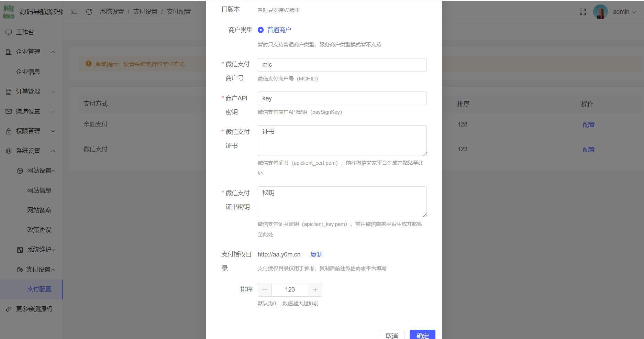Click the sidebar collapse menu icon
This screenshot has width=644, height=339.
74,12
